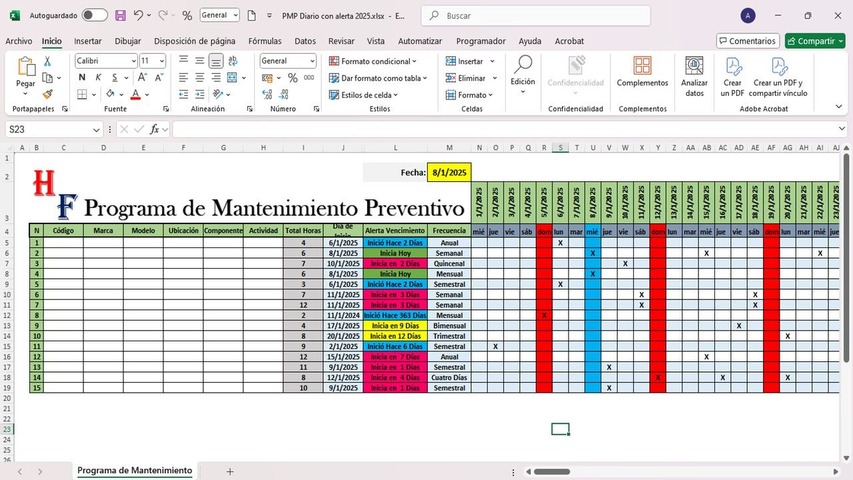Open the General number format dropdown in ribbon
The image size is (853, 480).
point(312,61)
